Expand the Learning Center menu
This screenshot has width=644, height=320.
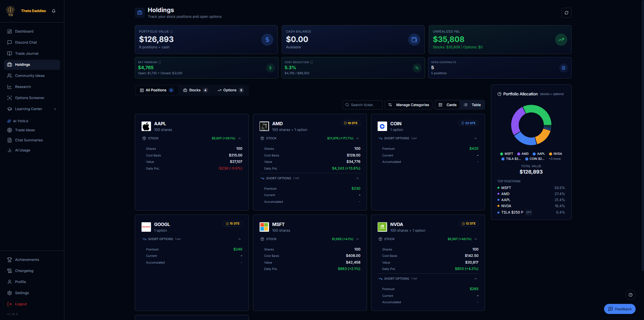click(32, 109)
